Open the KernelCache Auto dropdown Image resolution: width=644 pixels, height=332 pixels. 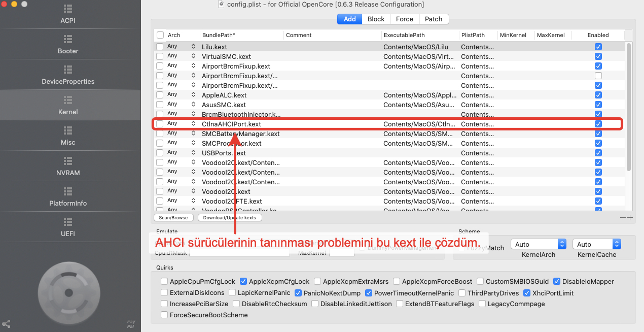(x=597, y=244)
